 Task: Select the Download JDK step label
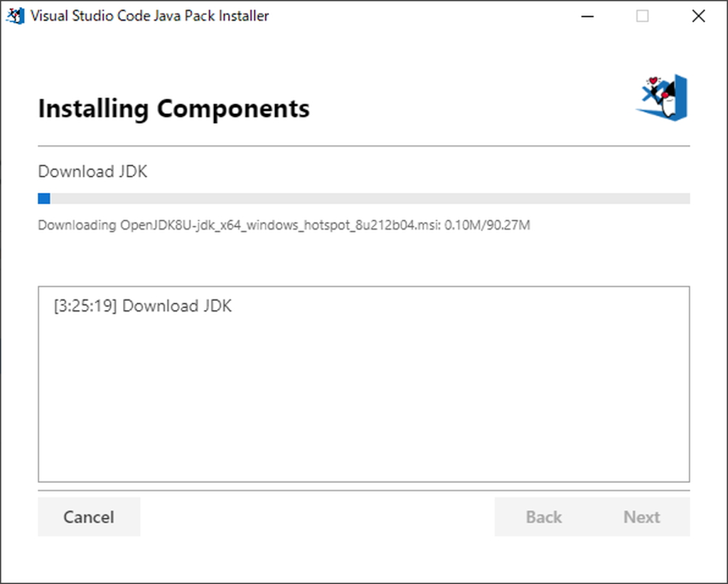(x=92, y=171)
